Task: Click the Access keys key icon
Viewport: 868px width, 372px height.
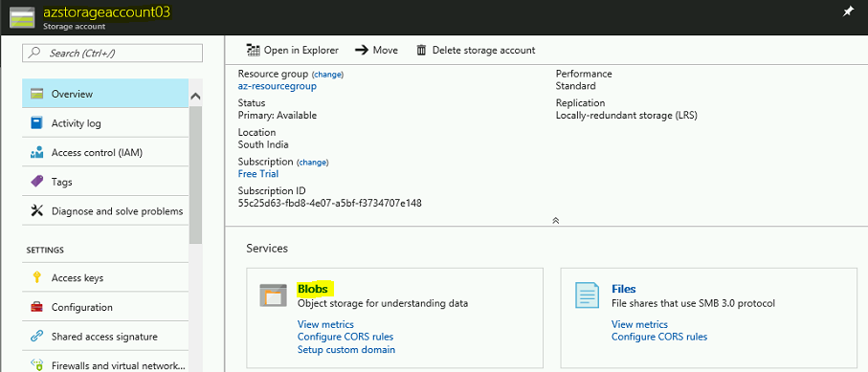Action: (x=36, y=278)
